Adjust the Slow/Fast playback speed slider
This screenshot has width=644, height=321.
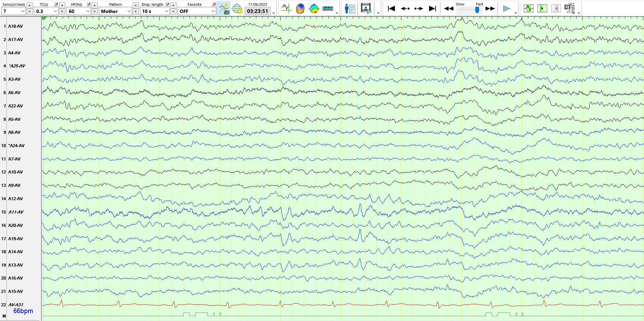point(477,10)
